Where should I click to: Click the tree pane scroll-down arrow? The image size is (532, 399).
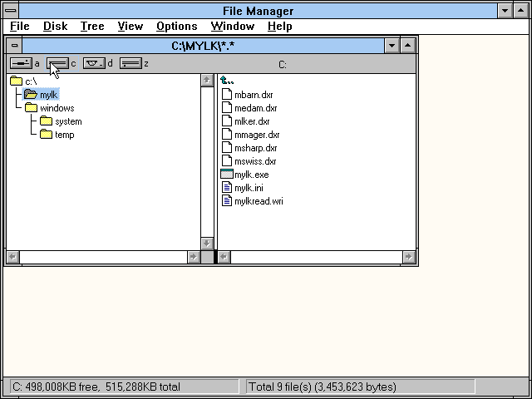207,244
